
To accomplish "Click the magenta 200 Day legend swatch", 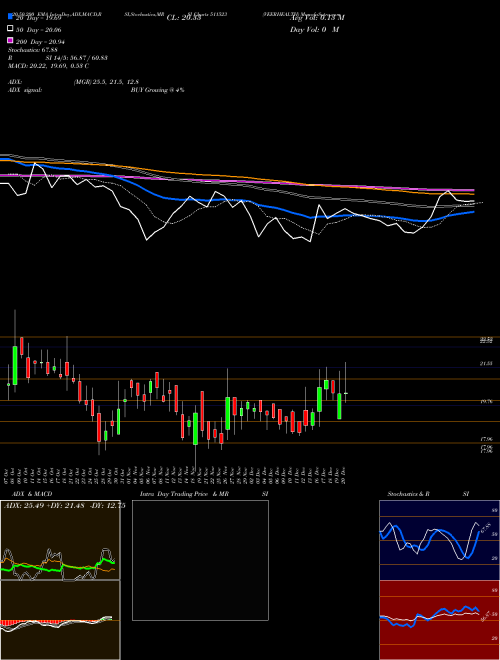I will tap(11, 40).
